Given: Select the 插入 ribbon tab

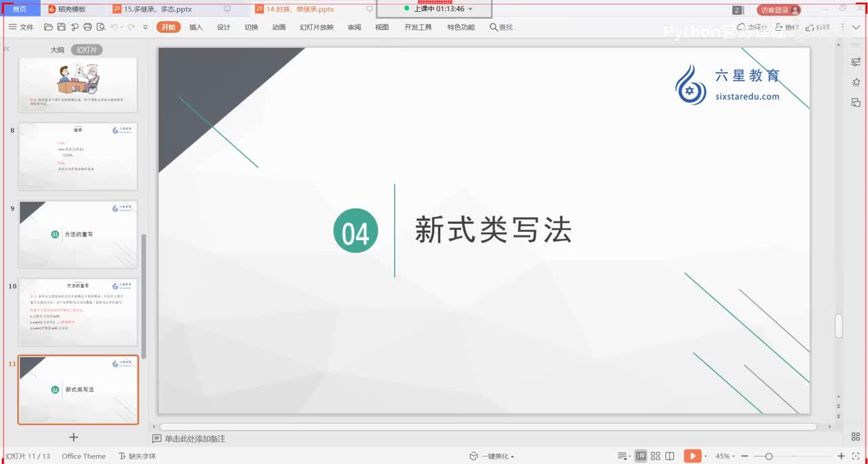Looking at the screenshot, I should pyautogui.click(x=196, y=27).
